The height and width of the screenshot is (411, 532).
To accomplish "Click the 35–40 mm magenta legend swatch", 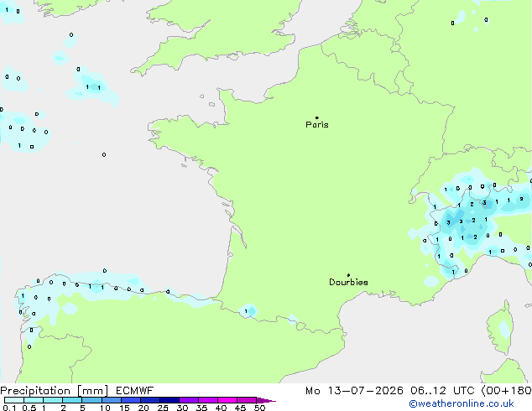I will [x=208, y=400].
